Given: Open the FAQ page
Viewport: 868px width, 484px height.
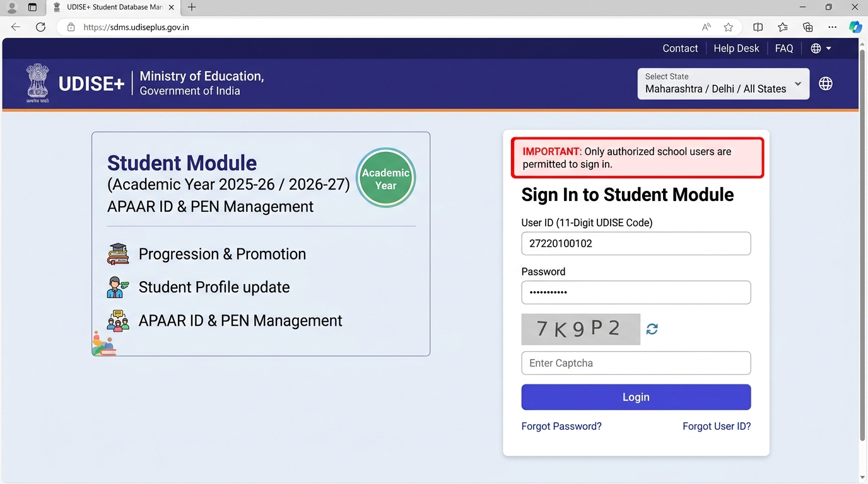Looking at the screenshot, I should click(x=784, y=49).
